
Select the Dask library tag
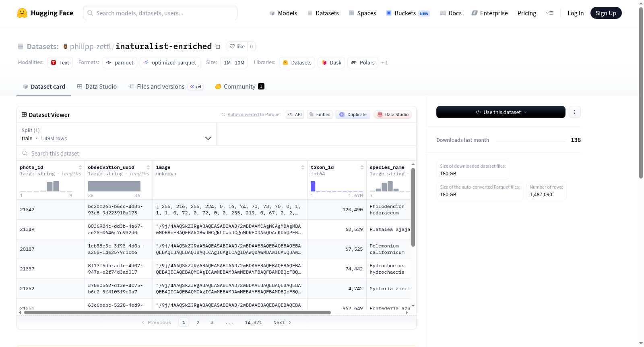[x=331, y=62]
